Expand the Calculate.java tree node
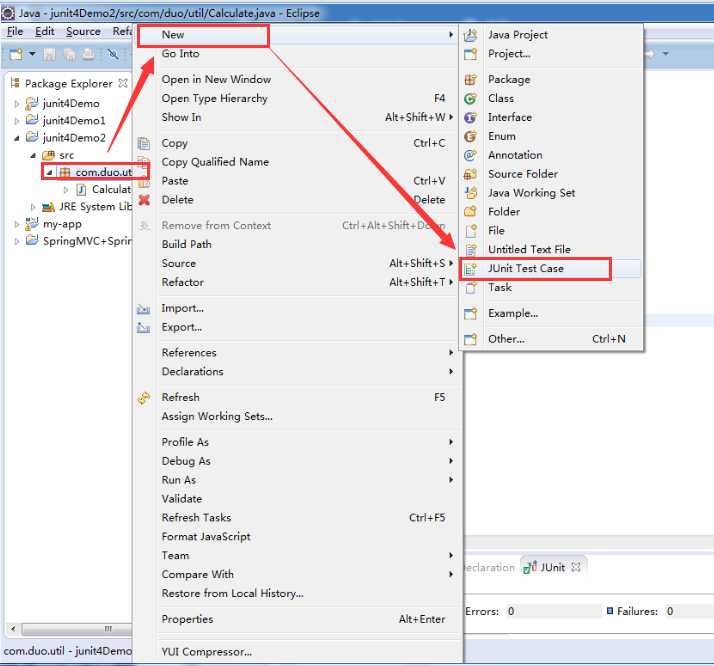The height and width of the screenshot is (666, 714). coord(66,190)
